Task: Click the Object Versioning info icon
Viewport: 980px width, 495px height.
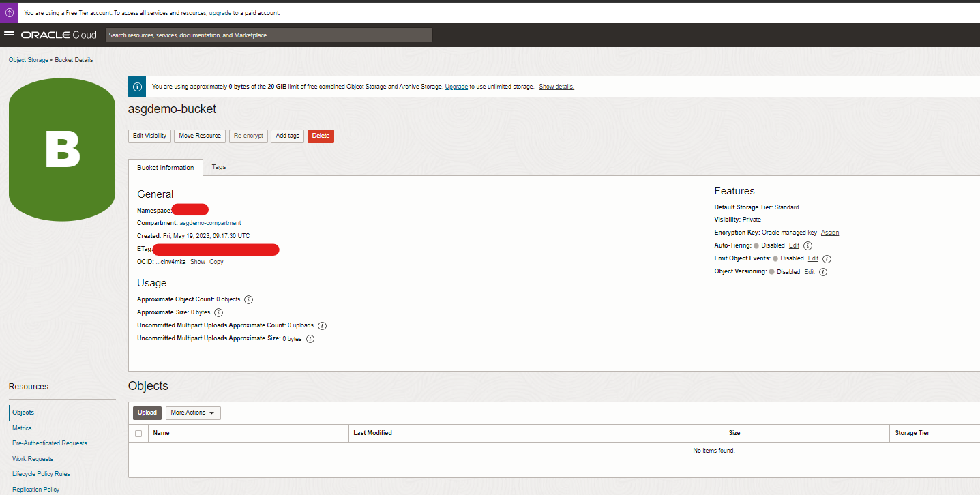Action: tap(822, 271)
